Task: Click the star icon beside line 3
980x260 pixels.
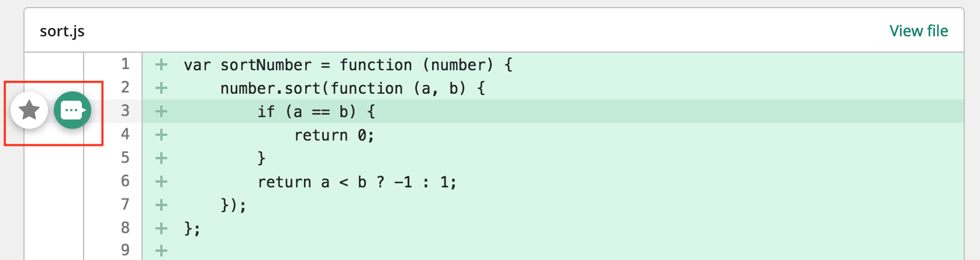Action: [x=29, y=110]
